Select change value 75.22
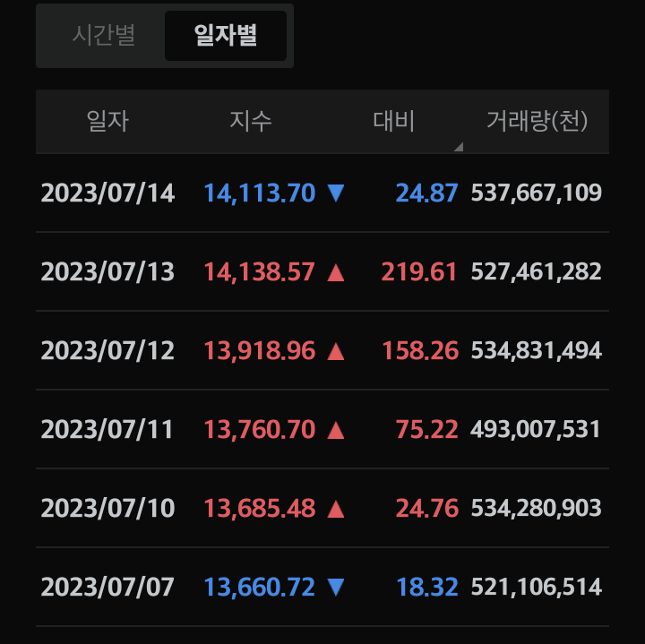This screenshot has height=644, width=645. (426, 430)
